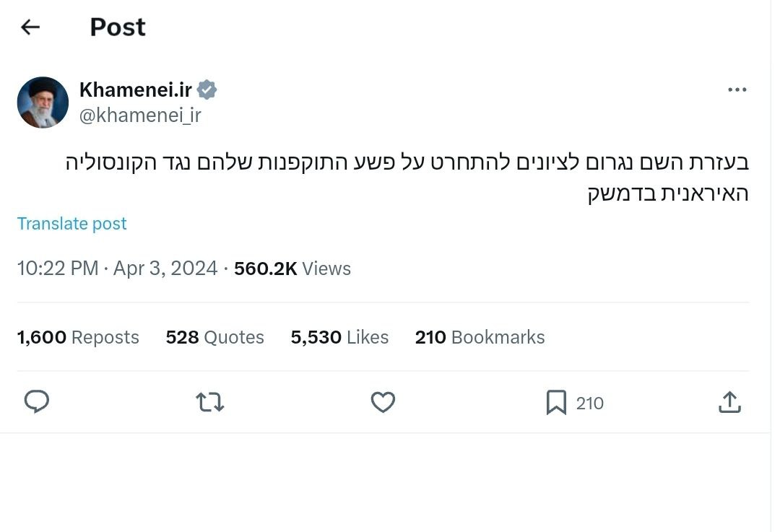Click the Post header title
Image resolution: width=780 pixels, height=532 pixels.
pyautogui.click(x=118, y=27)
